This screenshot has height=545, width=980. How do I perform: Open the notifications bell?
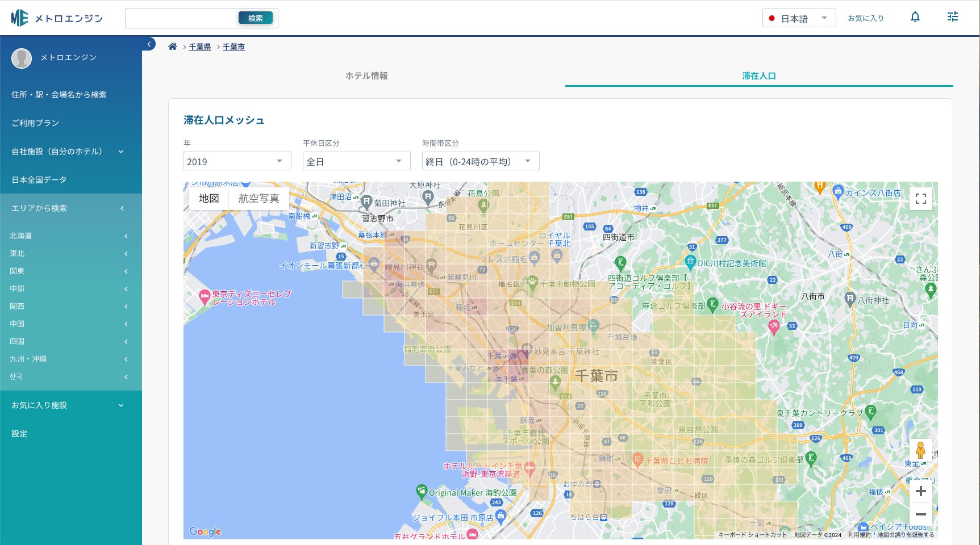[x=915, y=17]
